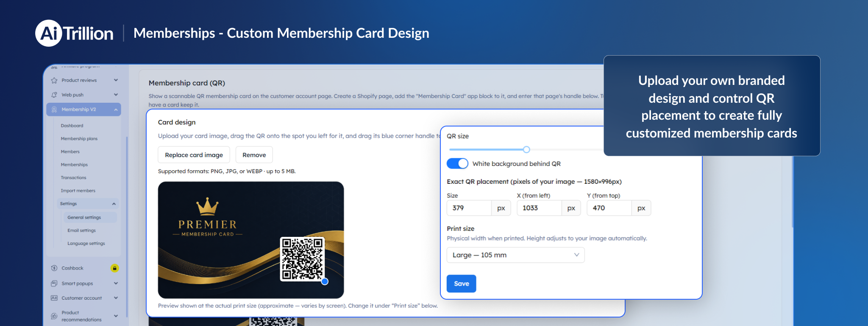This screenshot has width=868, height=326.
Task: Click the Remove card image button
Action: [254, 155]
